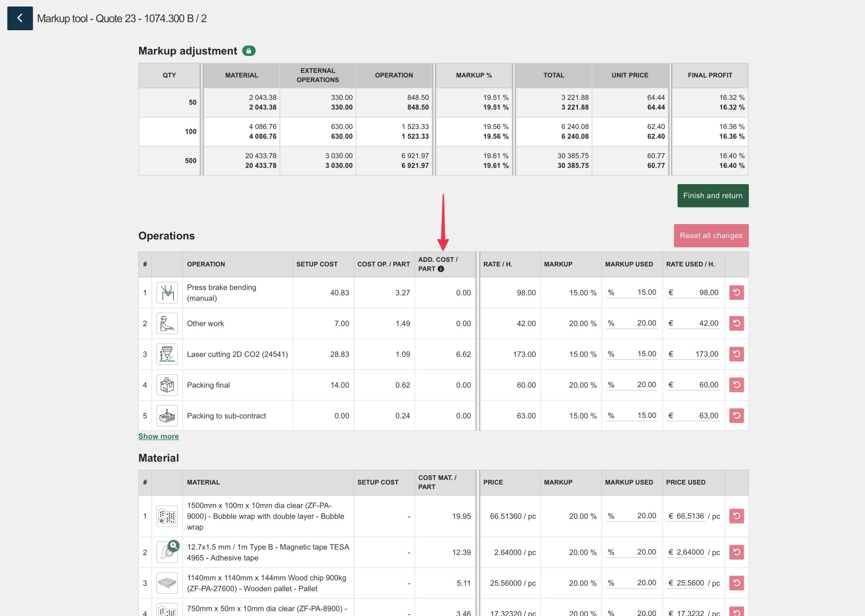Reset the Laser cutting row markup

pos(736,354)
